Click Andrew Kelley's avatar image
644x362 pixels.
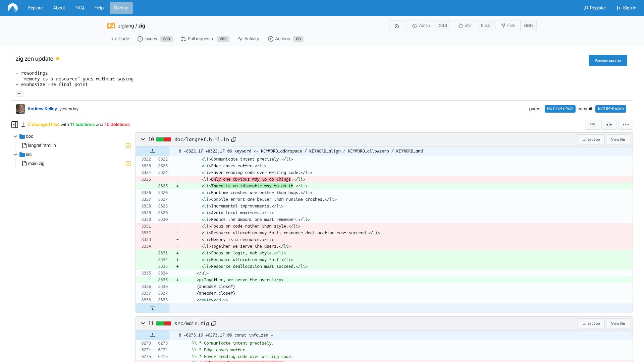tap(20, 109)
